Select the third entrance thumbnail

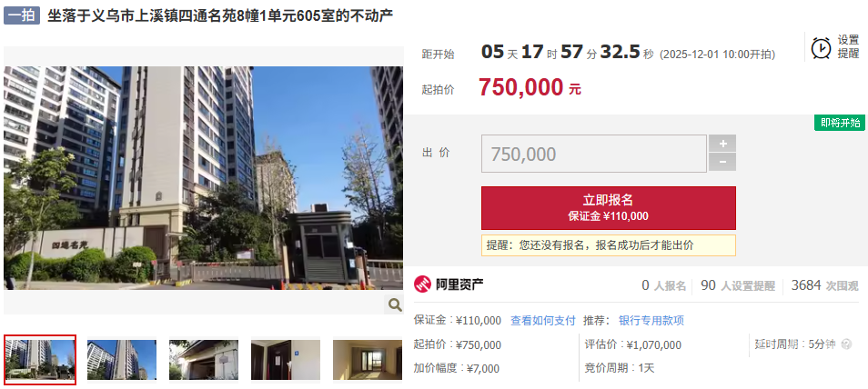204,360
